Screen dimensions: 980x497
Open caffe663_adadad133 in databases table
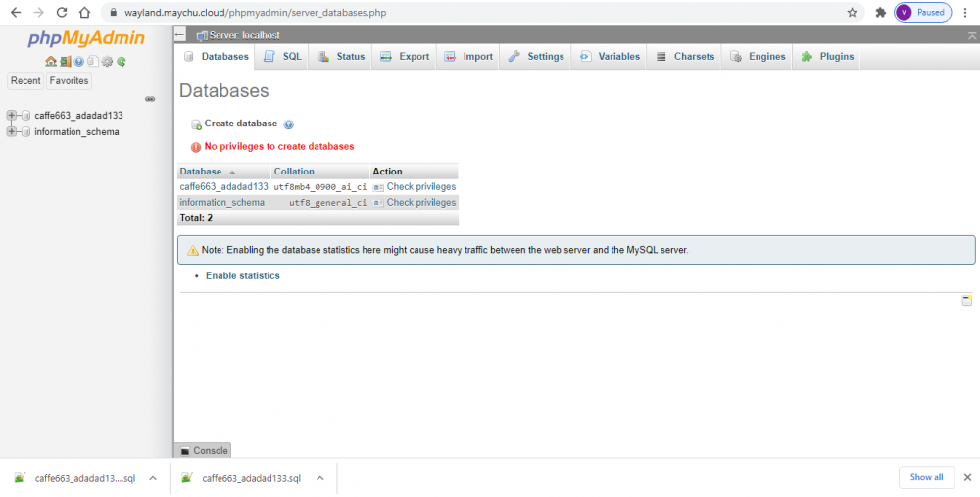[x=223, y=187]
